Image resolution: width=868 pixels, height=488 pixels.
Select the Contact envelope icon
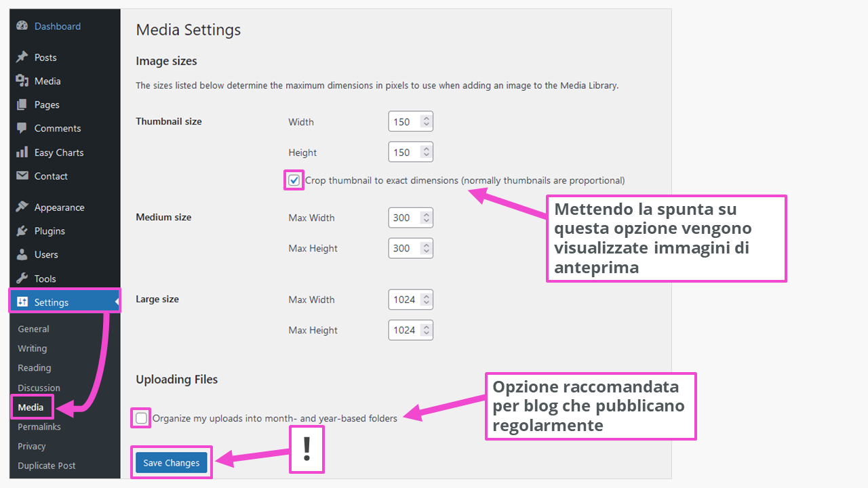22,176
